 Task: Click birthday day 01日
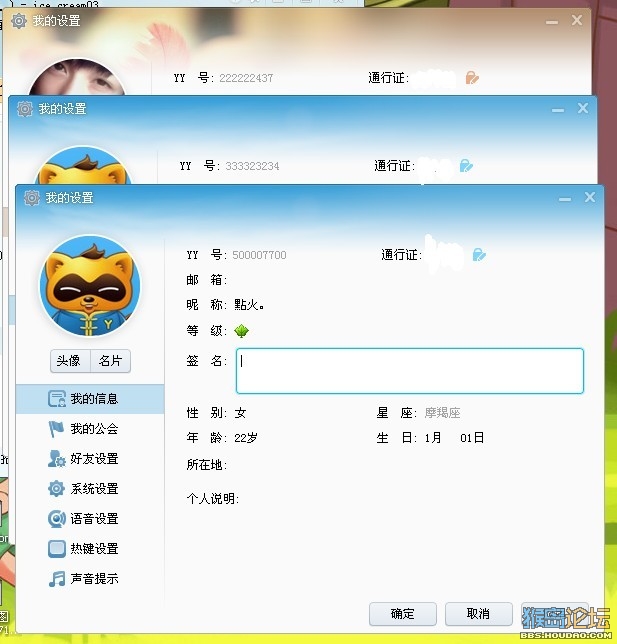point(472,438)
